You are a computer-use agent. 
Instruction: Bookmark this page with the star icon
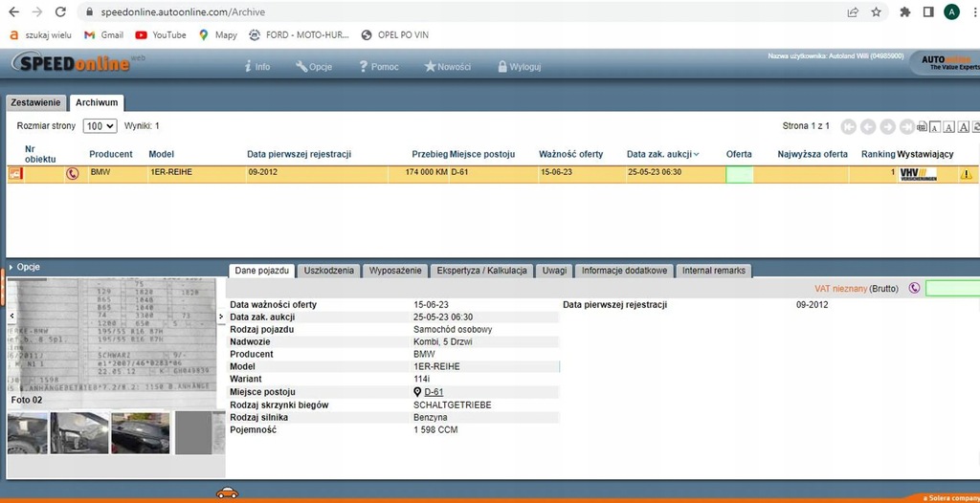tap(876, 12)
